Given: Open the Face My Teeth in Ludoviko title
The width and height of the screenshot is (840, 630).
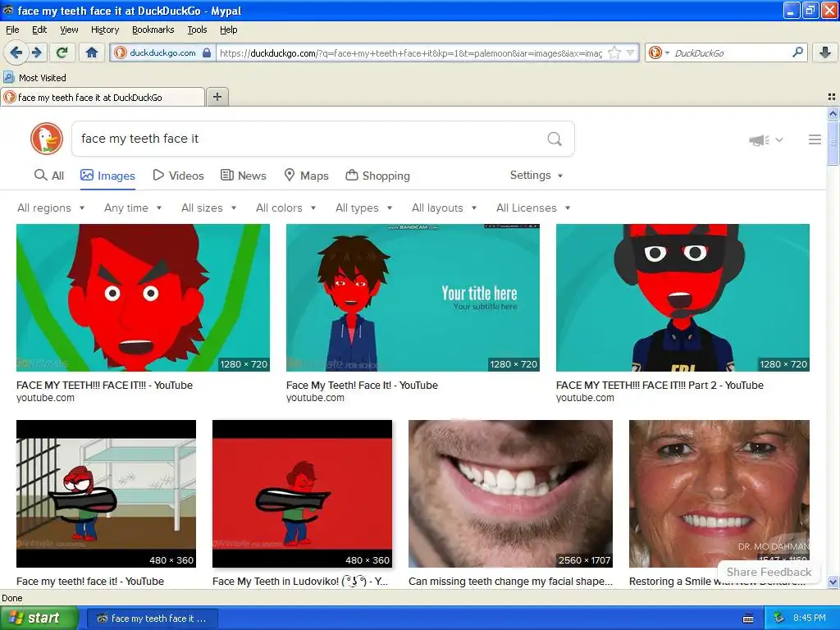Looking at the screenshot, I should (x=300, y=582).
